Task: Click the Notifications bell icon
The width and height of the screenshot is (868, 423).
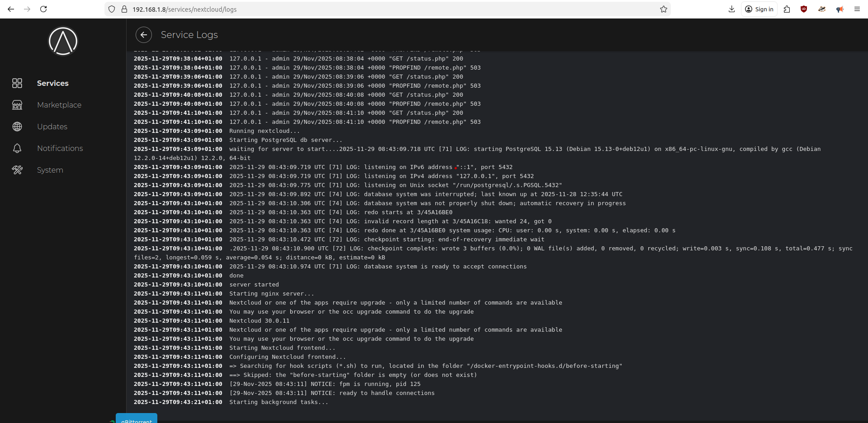Action: [17, 148]
